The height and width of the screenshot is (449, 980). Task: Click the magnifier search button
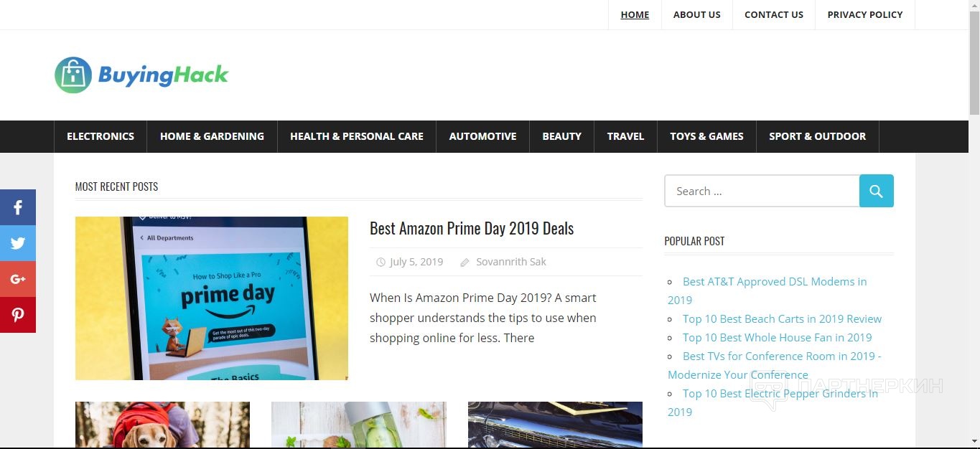point(877,191)
